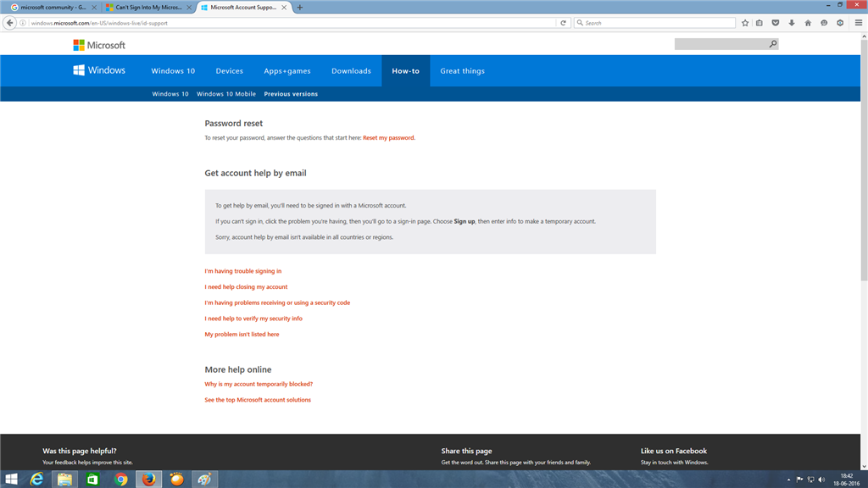868x488 pixels.
Task: Click Previous versions sub-navigation link
Action: click(291, 94)
